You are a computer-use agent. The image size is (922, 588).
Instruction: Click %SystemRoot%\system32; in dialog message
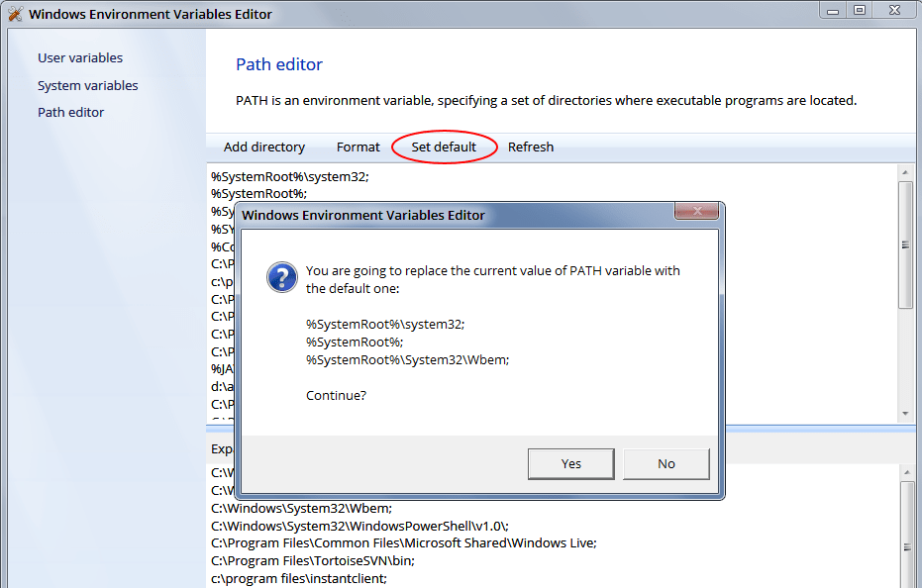385,324
